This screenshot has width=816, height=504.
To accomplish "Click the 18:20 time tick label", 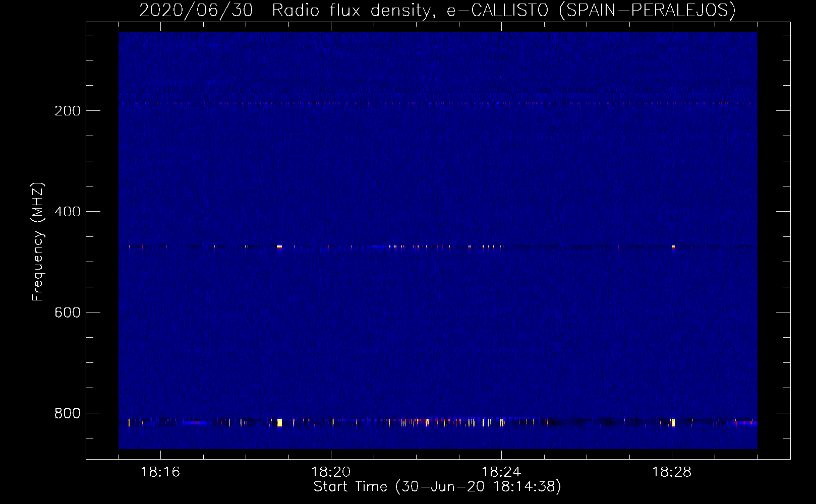I will point(331,472).
